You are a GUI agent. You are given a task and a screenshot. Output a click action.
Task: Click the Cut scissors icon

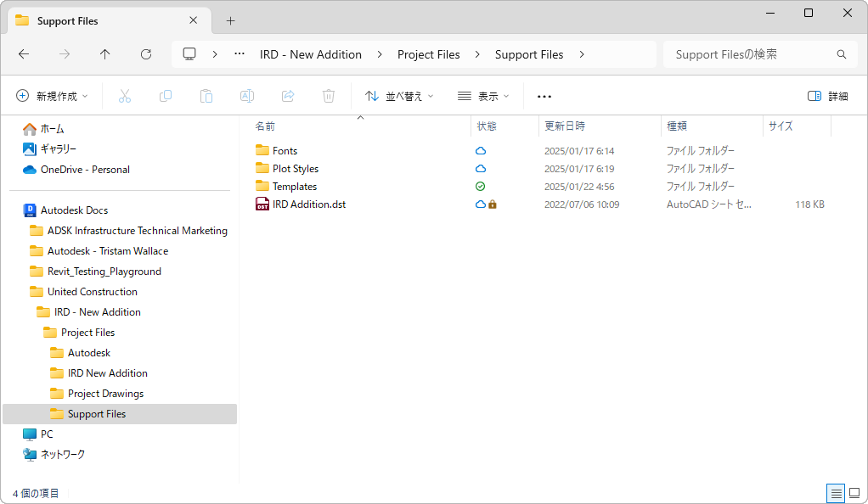tap(125, 96)
